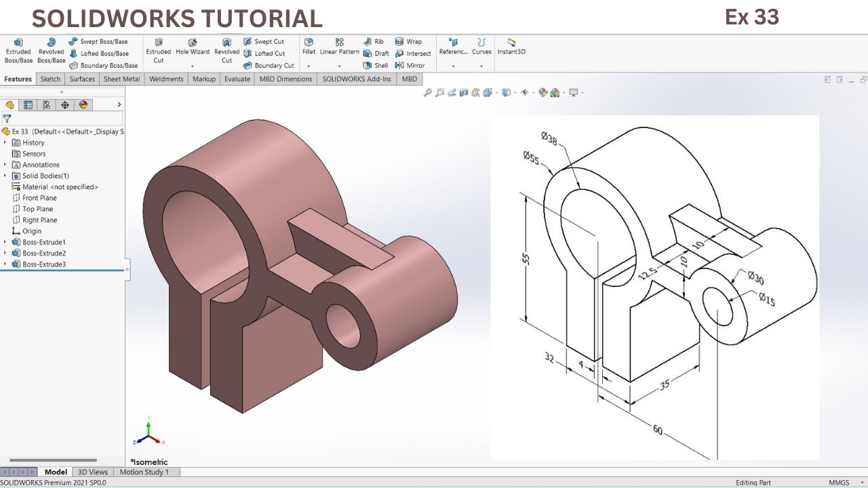The image size is (868, 488).
Task: Apply the Fillet tool
Action: [309, 47]
